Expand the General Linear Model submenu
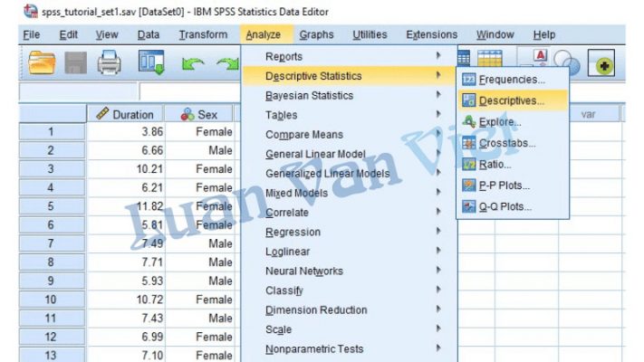The height and width of the screenshot is (362, 644). pos(349,154)
